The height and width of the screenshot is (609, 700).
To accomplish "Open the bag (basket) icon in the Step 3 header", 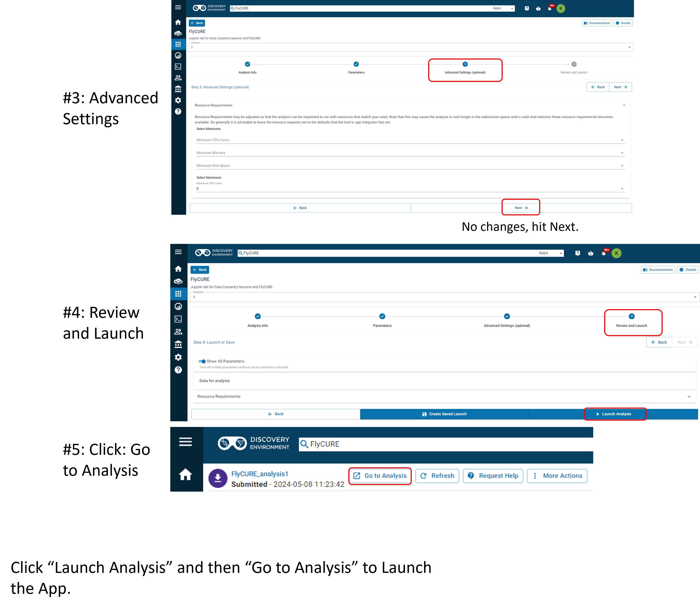I will pos(538,8).
